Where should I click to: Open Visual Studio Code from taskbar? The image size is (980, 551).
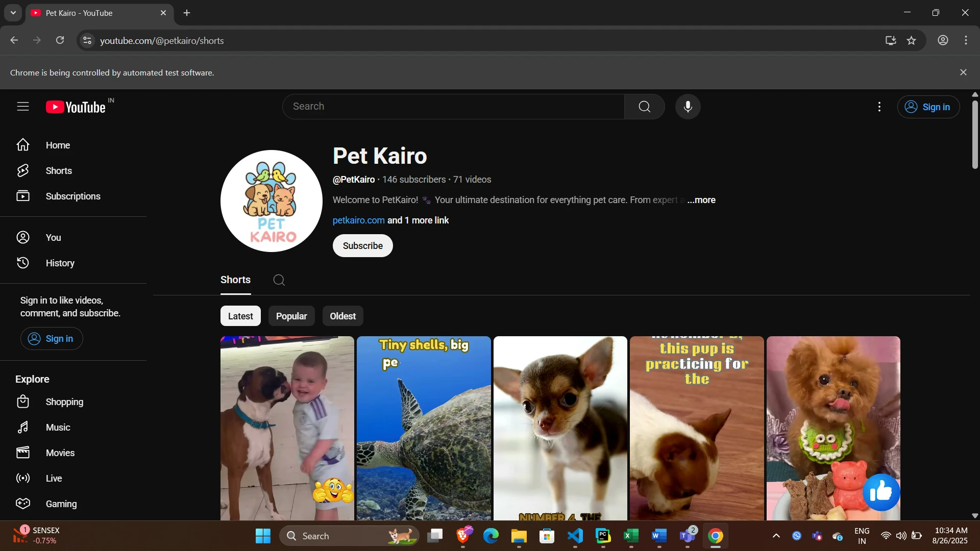[575, 536]
